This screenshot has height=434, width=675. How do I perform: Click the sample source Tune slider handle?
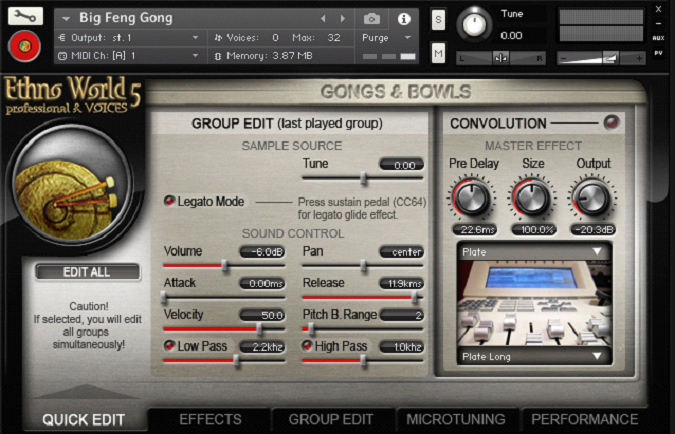364,178
